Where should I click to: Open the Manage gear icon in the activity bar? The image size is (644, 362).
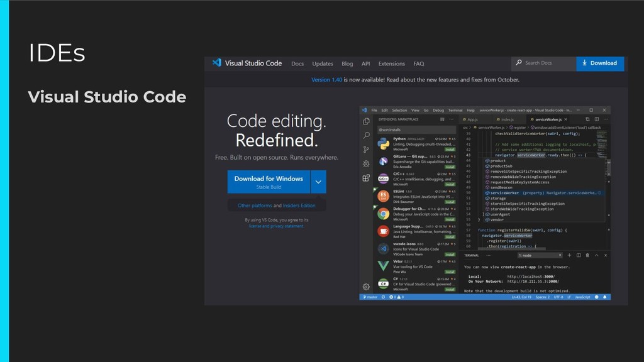pos(366,287)
